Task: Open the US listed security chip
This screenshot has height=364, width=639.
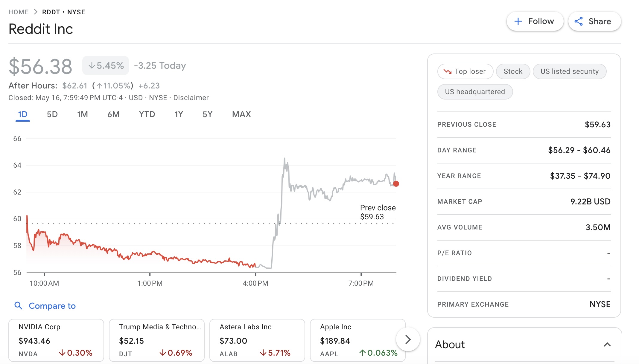Action: [x=570, y=71]
